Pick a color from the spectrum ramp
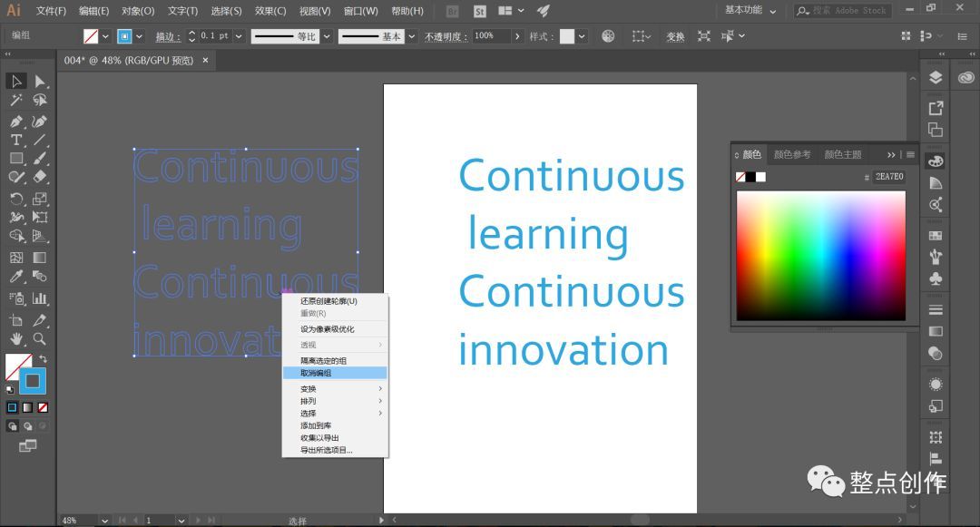 820,256
